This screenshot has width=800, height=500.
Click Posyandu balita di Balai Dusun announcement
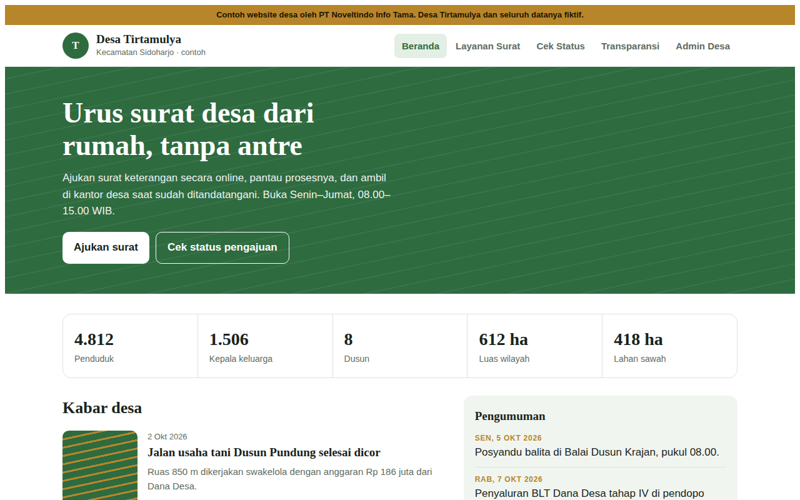(597, 452)
